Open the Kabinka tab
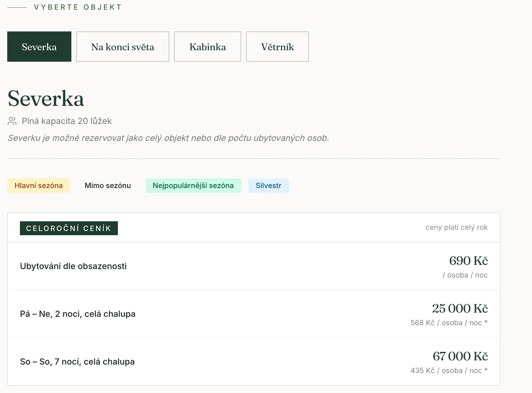The width and height of the screenshot is (532, 393). point(207,46)
